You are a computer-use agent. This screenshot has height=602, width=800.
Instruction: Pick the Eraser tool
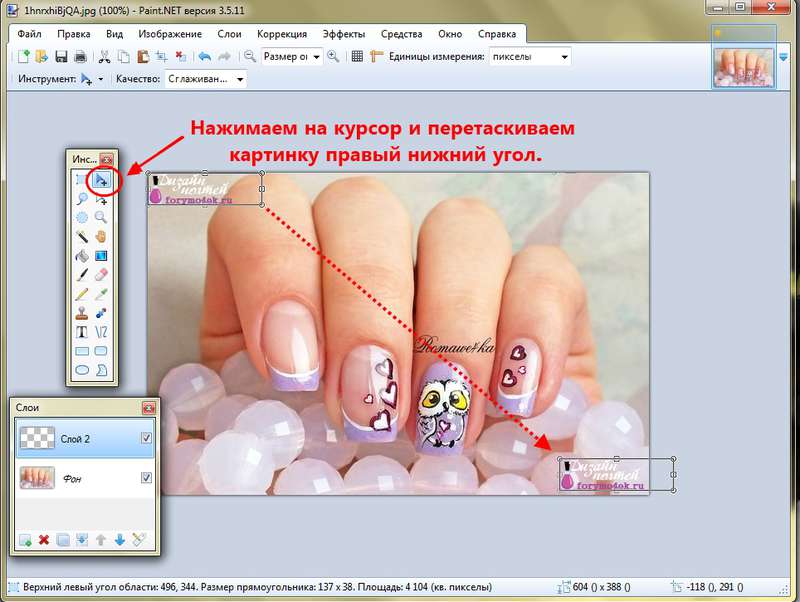100,273
